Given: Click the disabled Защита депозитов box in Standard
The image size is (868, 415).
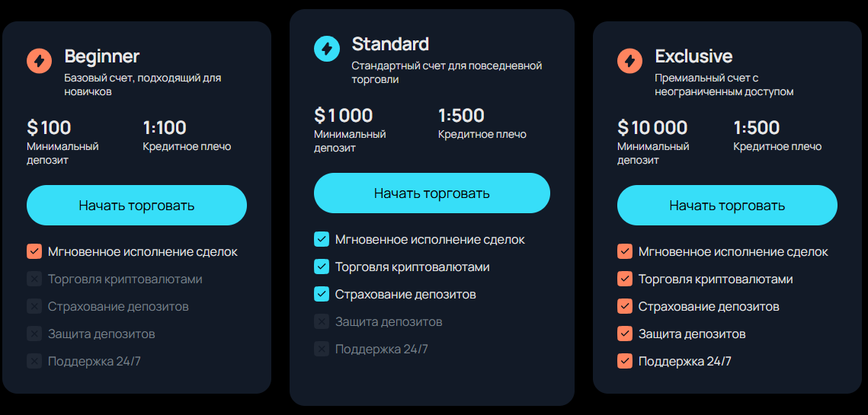Looking at the screenshot, I should click(x=322, y=321).
